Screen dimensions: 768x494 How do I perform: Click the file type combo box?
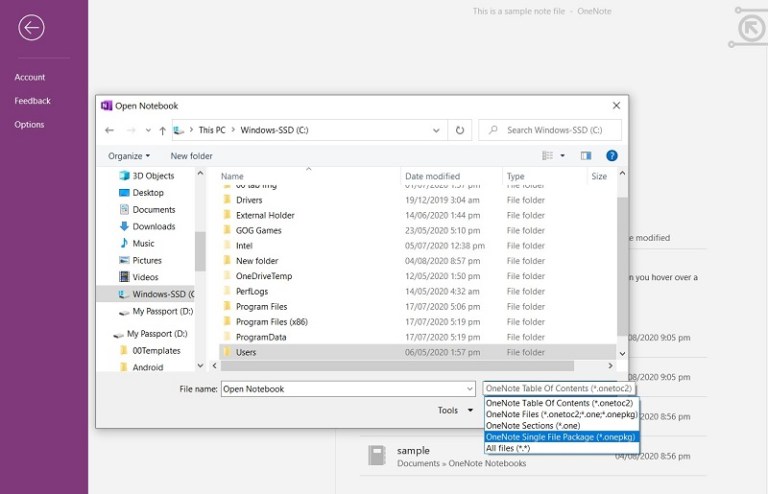559,389
